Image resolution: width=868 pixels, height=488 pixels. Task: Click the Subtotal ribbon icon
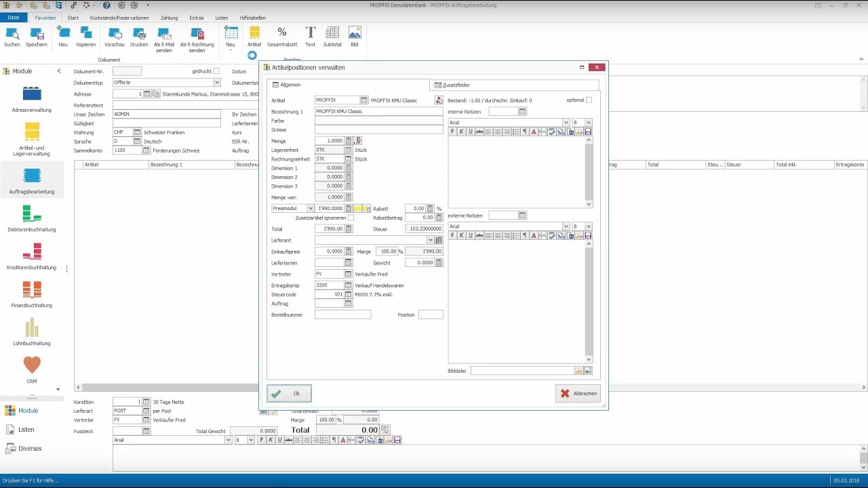[x=332, y=33]
